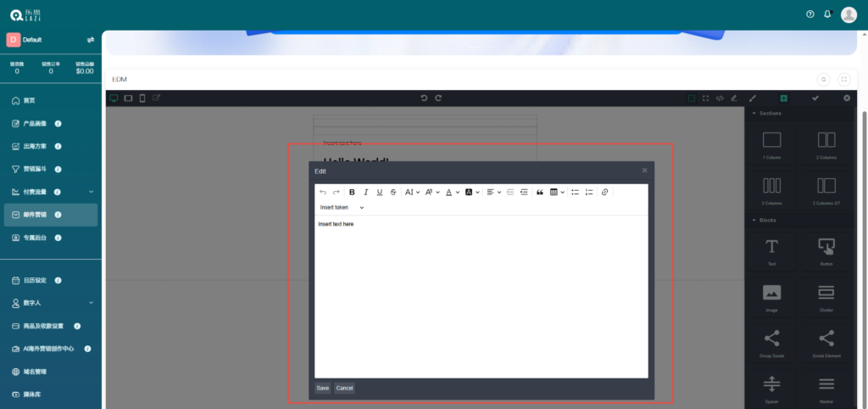Click the bulleted list icon
Viewport: 868px width, 409px height.
tap(575, 193)
